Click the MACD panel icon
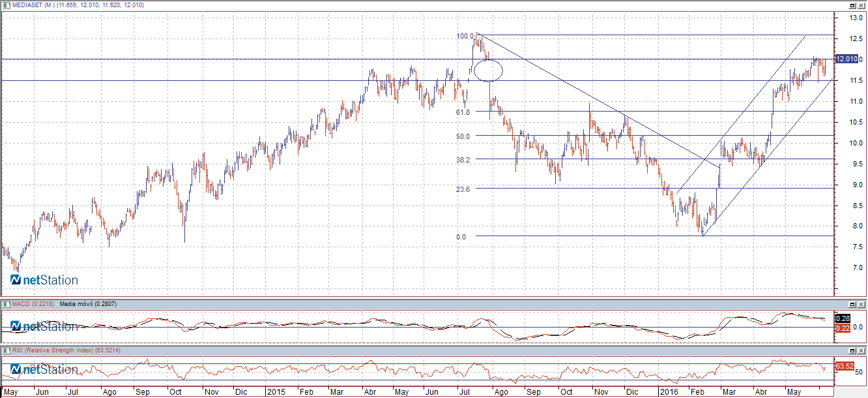This screenshot has height=398, width=868. point(5,304)
